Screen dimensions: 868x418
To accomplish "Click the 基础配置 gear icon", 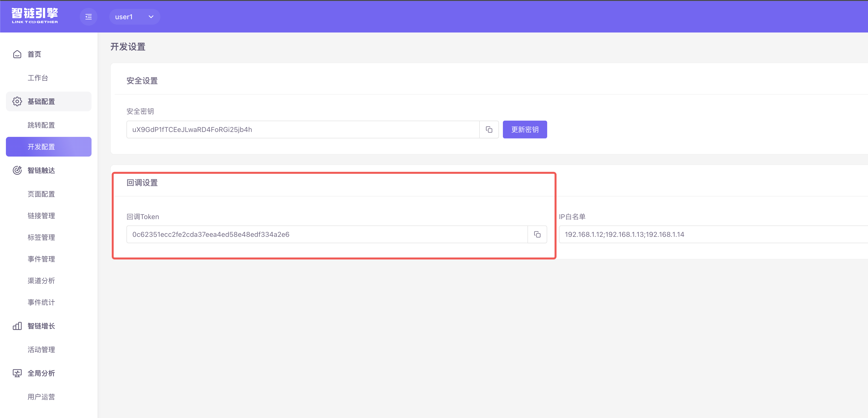I will click(x=17, y=101).
